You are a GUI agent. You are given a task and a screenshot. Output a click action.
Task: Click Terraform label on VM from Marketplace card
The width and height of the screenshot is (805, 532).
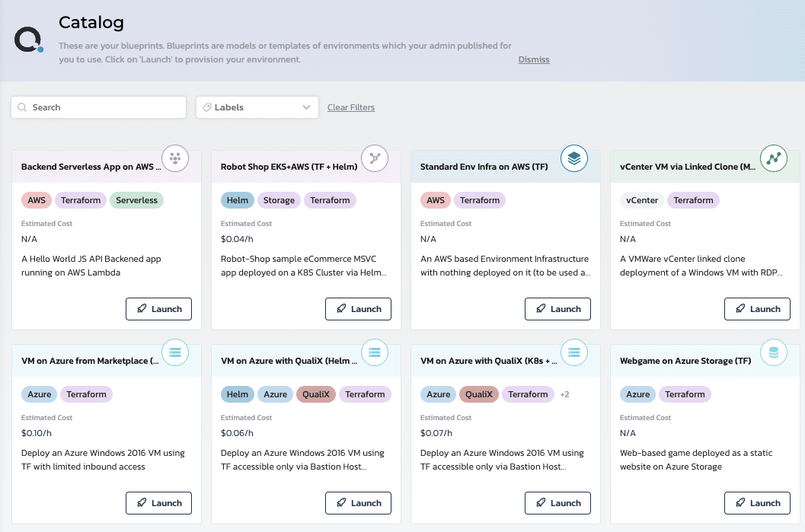pyautogui.click(x=86, y=394)
